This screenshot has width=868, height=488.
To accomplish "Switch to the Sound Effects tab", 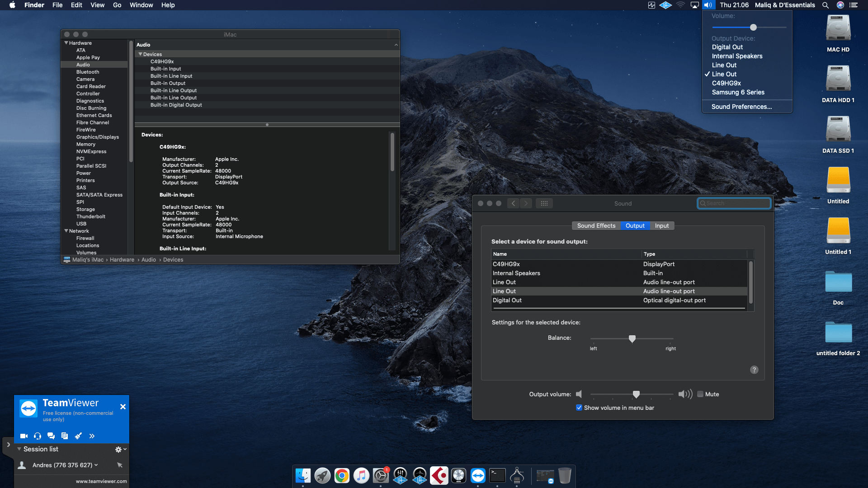I will pos(596,225).
